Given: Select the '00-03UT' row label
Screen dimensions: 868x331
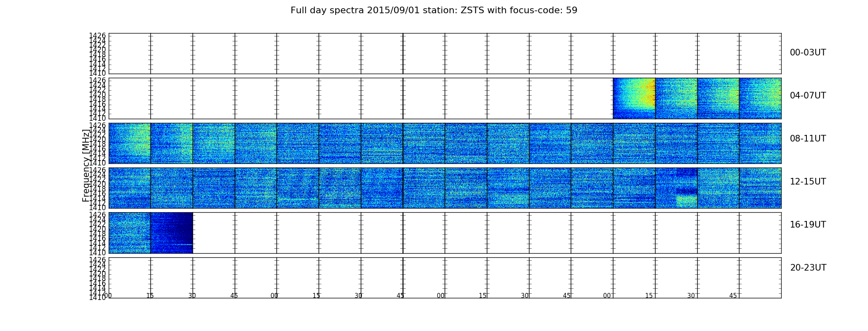Looking at the screenshot, I should click(808, 53).
